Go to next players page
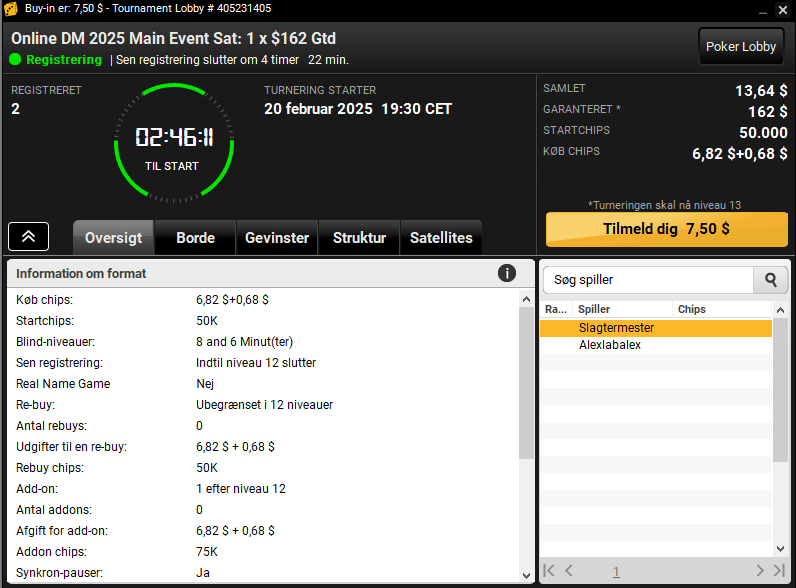Image resolution: width=796 pixels, height=588 pixels. 760,571
